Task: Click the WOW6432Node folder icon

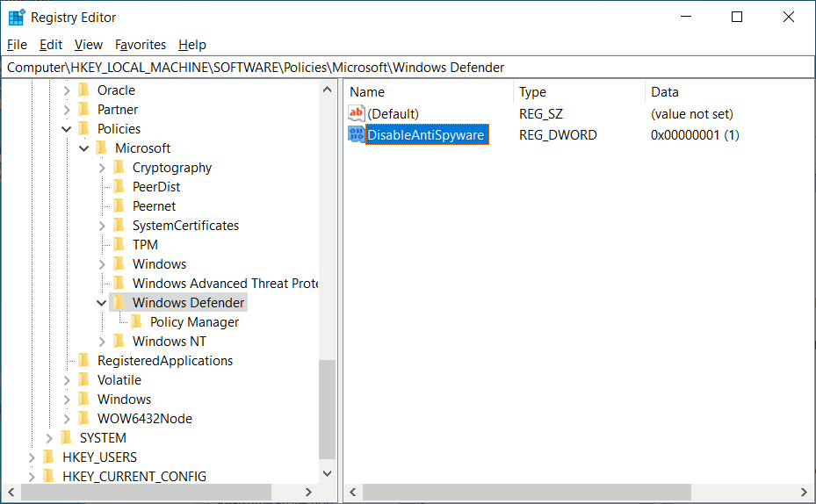Action: tap(83, 418)
